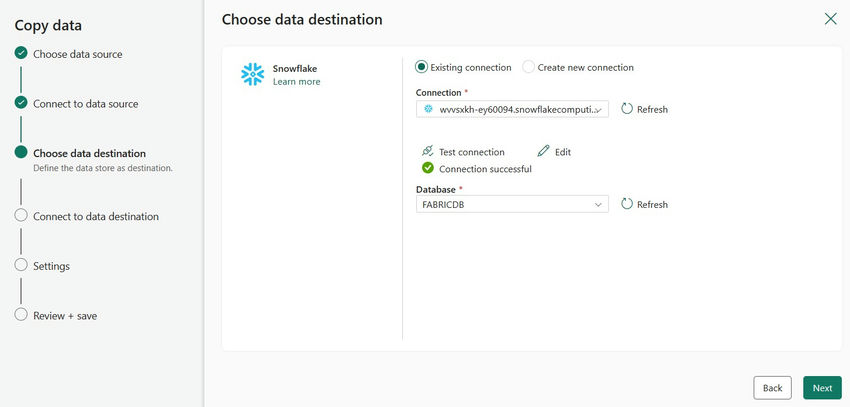Viewport: 850px width, 407px height.
Task: Click 'Define the data store as destination.' text
Action: tap(102, 168)
